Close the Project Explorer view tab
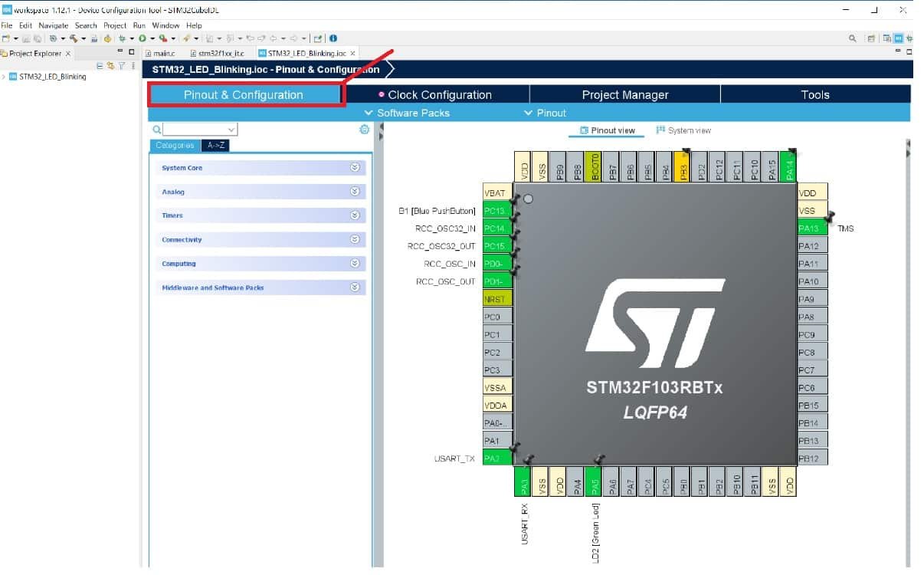 click(68, 53)
